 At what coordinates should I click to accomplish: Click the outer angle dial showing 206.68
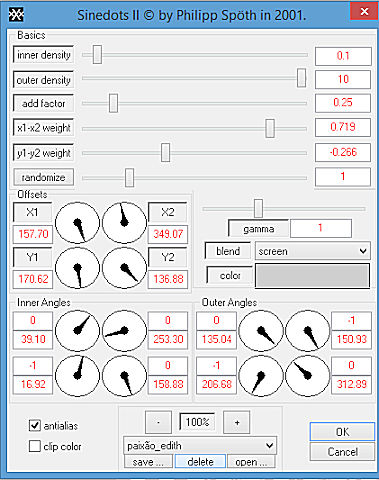coord(261,376)
